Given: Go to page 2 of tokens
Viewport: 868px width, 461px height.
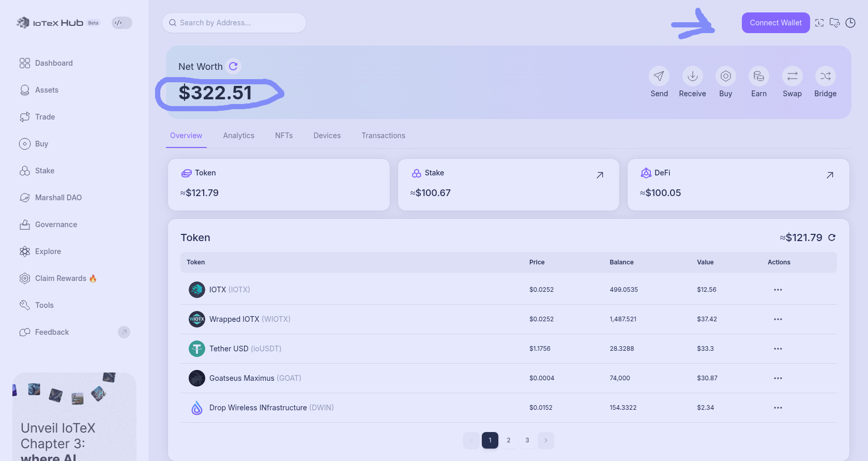Looking at the screenshot, I should [509, 440].
